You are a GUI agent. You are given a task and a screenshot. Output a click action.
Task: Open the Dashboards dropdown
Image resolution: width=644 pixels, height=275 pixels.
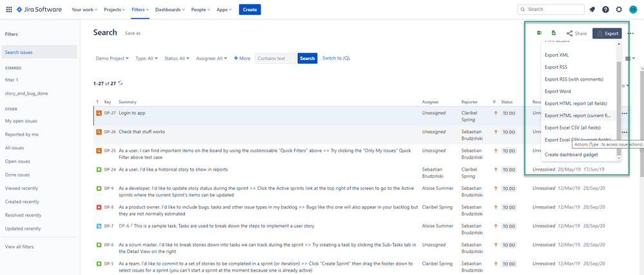pyautogui.click(x=170, y=10)
